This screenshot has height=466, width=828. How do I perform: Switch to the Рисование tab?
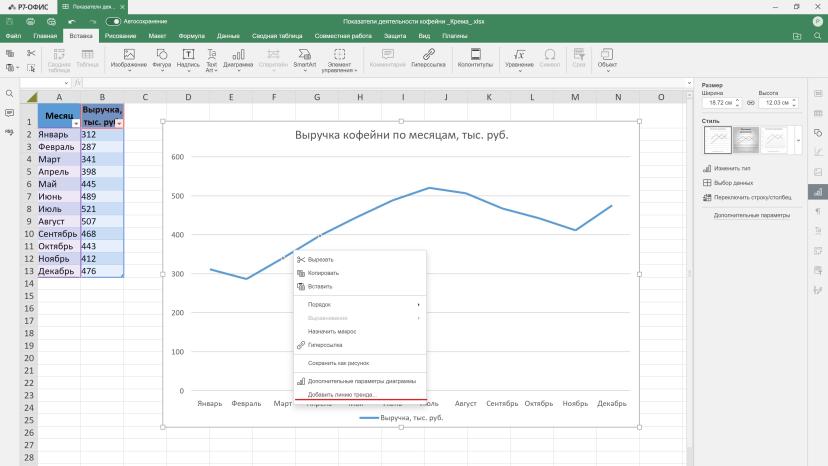(x=120, y=36)
